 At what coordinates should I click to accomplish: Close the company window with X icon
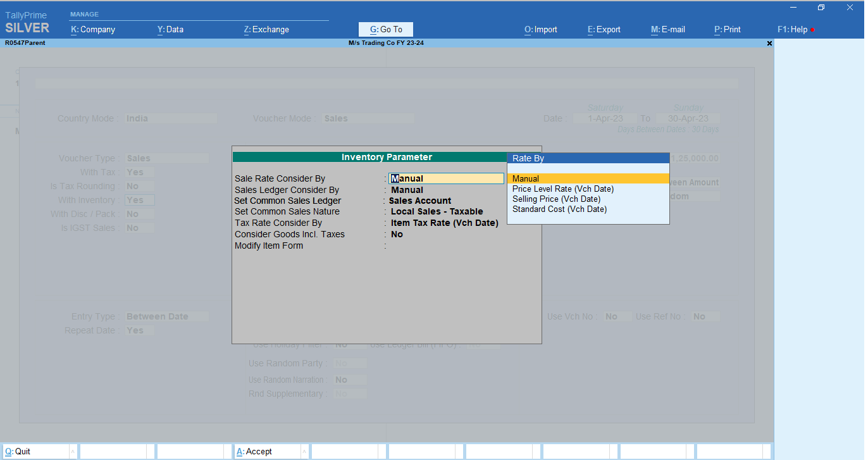769,43
